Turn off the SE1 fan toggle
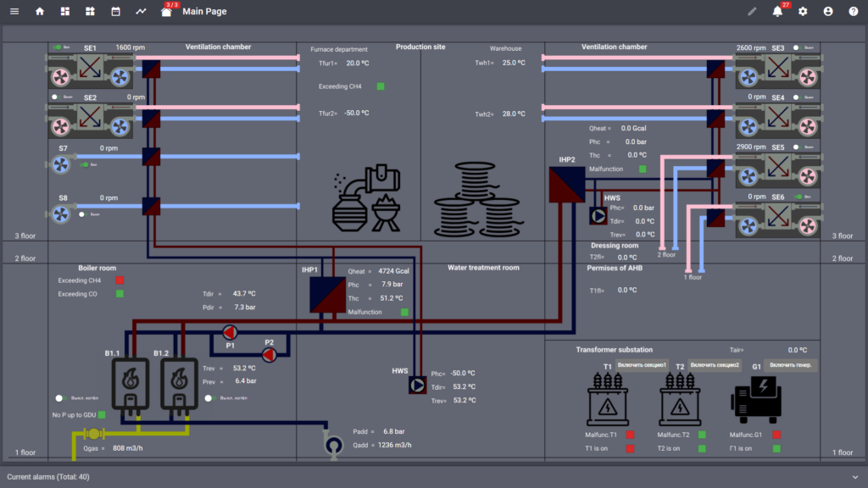 point(56,47)
